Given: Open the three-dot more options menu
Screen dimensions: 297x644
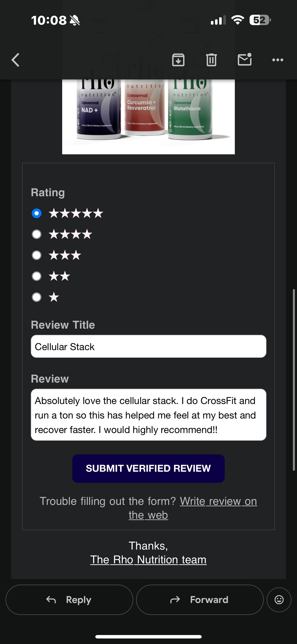Looking at the screenshot, I should [277, 60].
